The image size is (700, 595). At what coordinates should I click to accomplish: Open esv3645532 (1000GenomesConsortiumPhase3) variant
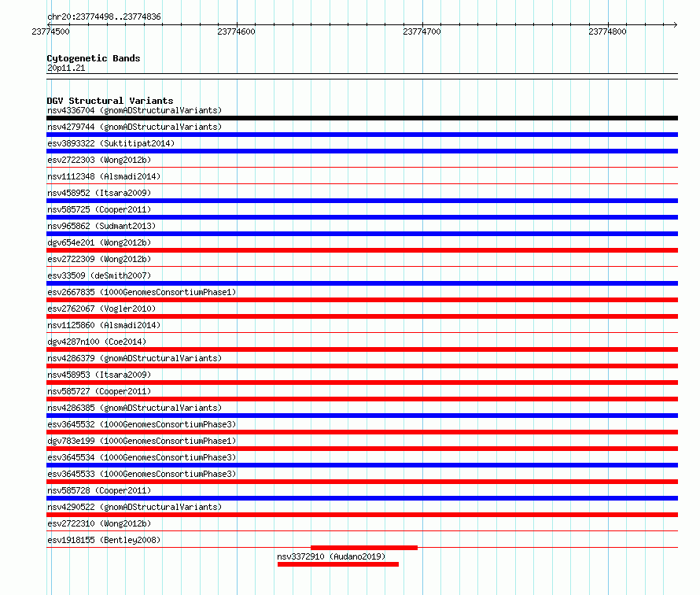[142, 424]
